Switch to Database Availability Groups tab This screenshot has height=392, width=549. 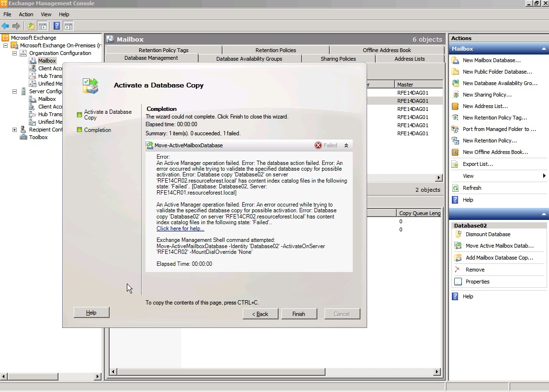coord(249,59)
